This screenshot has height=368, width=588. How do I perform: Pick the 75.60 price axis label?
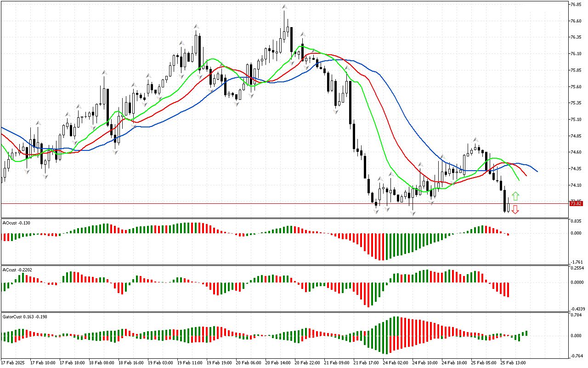(x=576, y=86)
